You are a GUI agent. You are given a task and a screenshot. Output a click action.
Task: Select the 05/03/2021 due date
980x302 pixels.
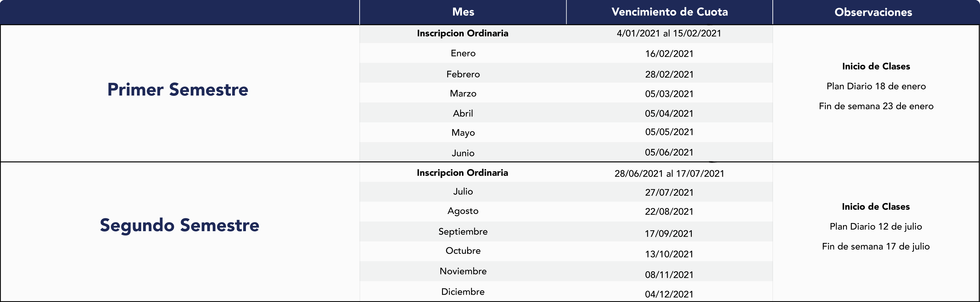coord(669,94)
